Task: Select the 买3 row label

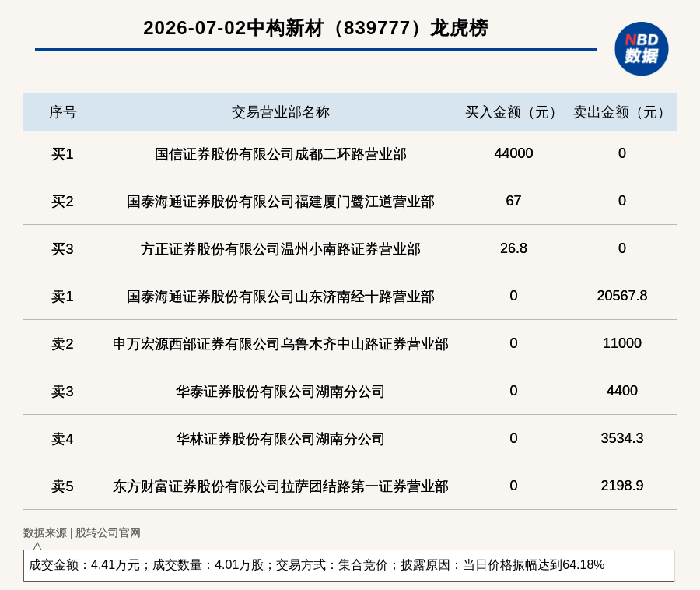Action: [62, 249]
